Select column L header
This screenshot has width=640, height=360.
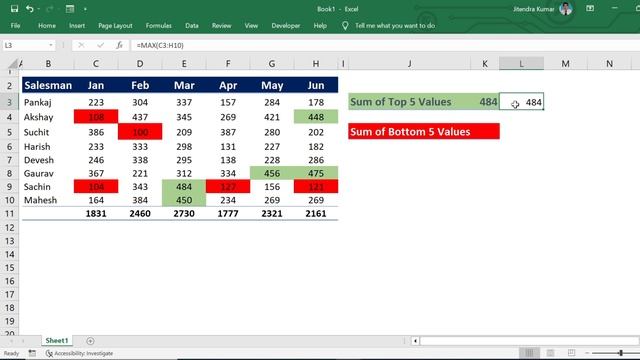coord(521,64)
